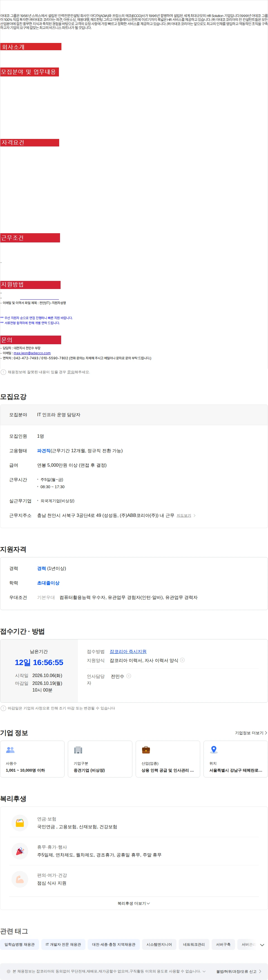Click the map pin icon on 위치 card
The height and width of the screenshot is (980, 268).
214,750
